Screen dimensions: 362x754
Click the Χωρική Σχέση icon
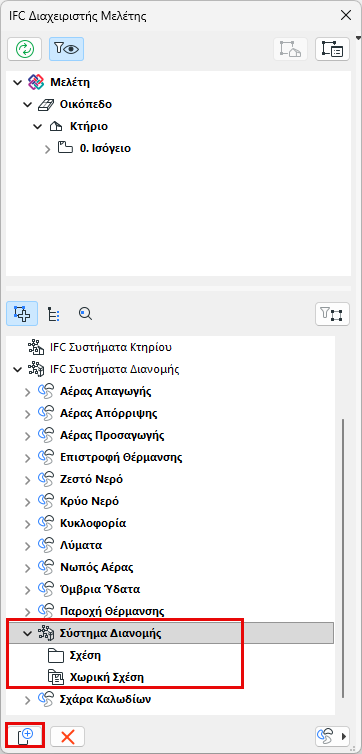(x=56, y=677)
